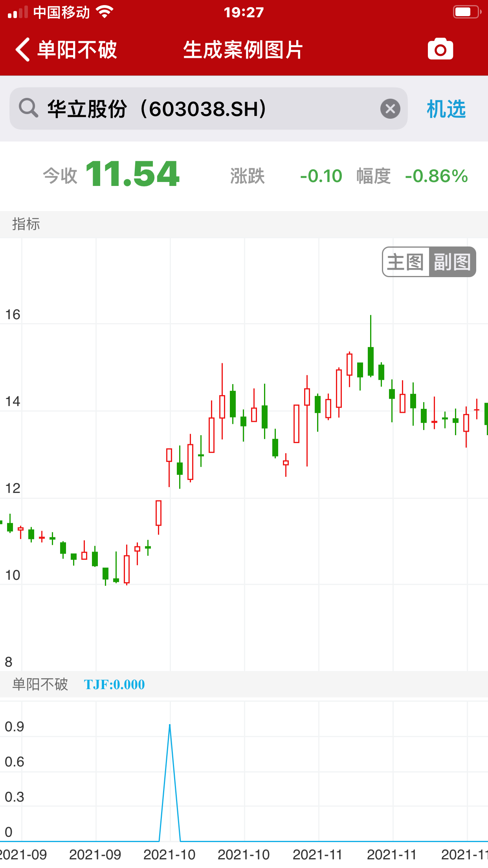This screenshot has height=868, width=488.
Task: Tap the -0.86% change percentage
Action: [436, 176]
